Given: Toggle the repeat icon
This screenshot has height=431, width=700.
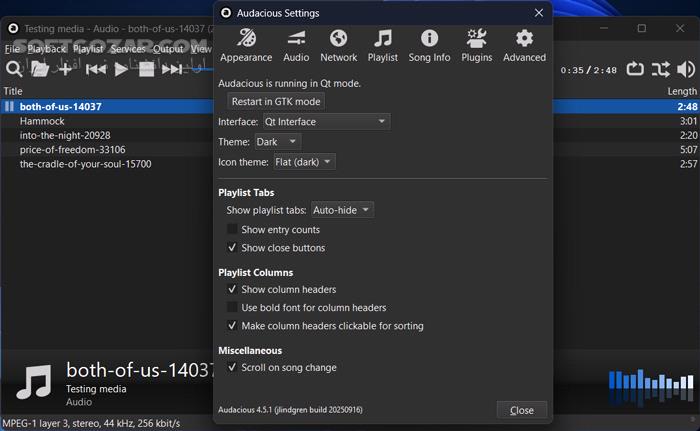Looking at the screenshot, I should click(635, 69).
